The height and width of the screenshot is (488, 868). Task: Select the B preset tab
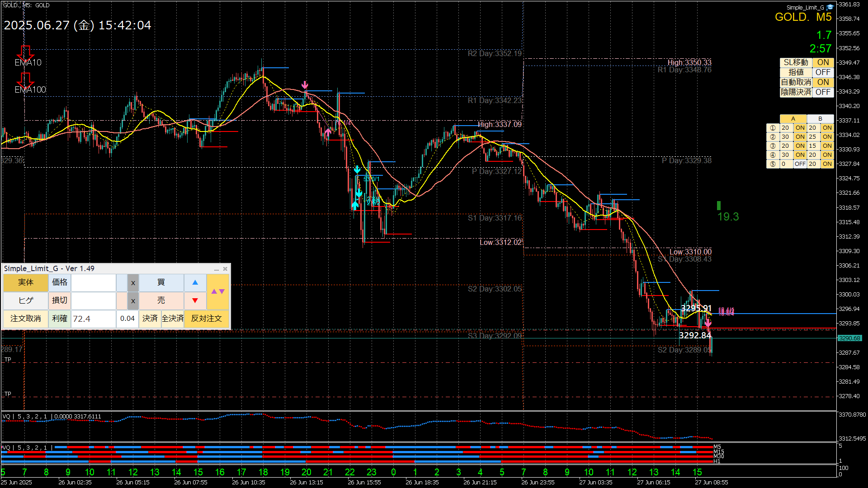tap(820, 119)
